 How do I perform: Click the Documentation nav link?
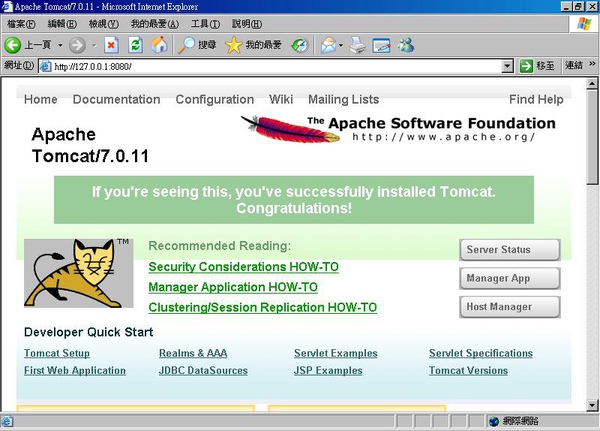[116, 100]
